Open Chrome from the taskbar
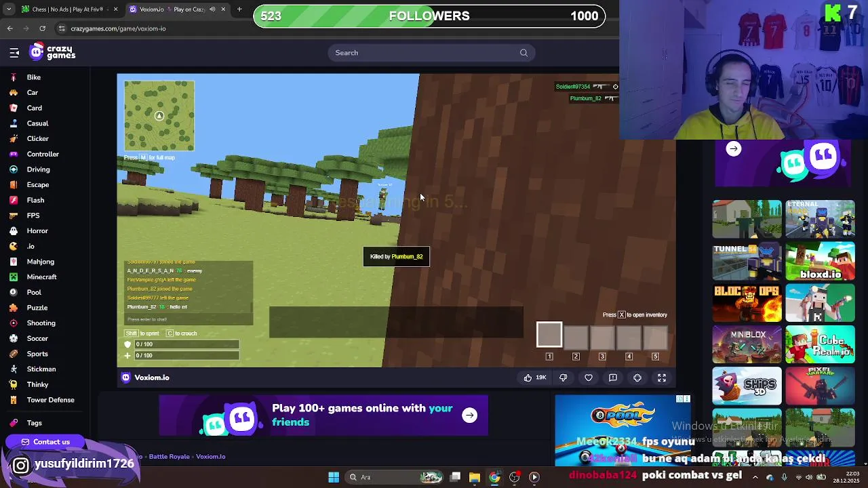 pos(494,477)
